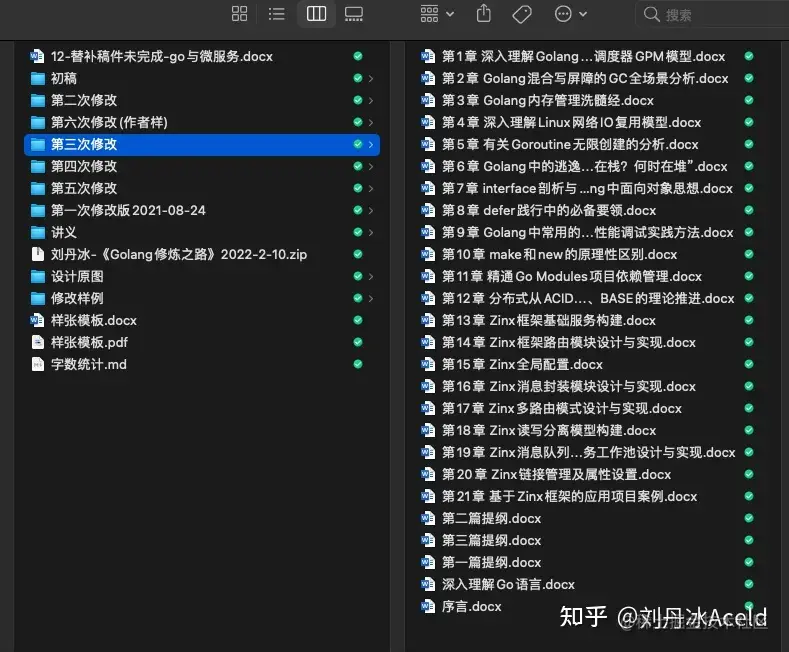Screen dimensions: 789x652
Task: Select 样张模板.docx file
Action: pos(202,320)
